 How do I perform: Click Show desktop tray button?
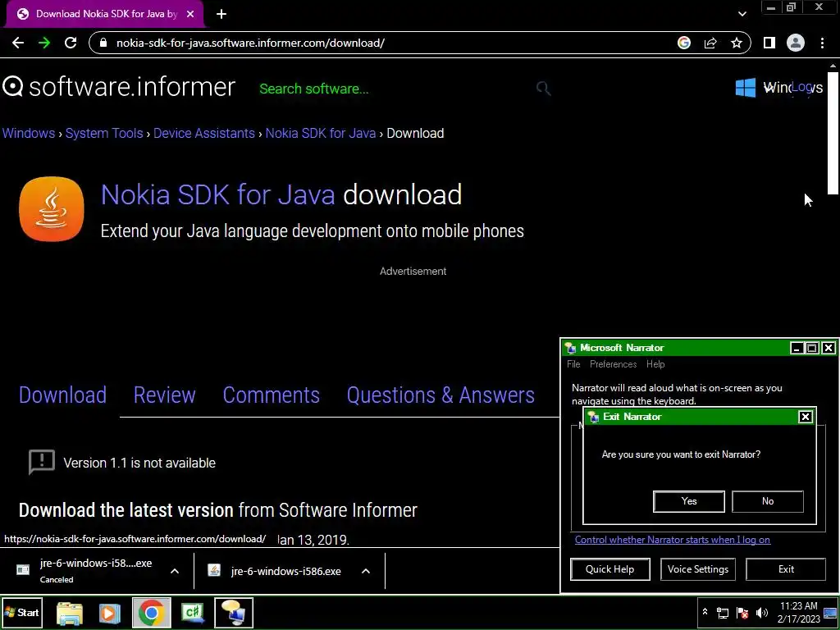[830, 613]
